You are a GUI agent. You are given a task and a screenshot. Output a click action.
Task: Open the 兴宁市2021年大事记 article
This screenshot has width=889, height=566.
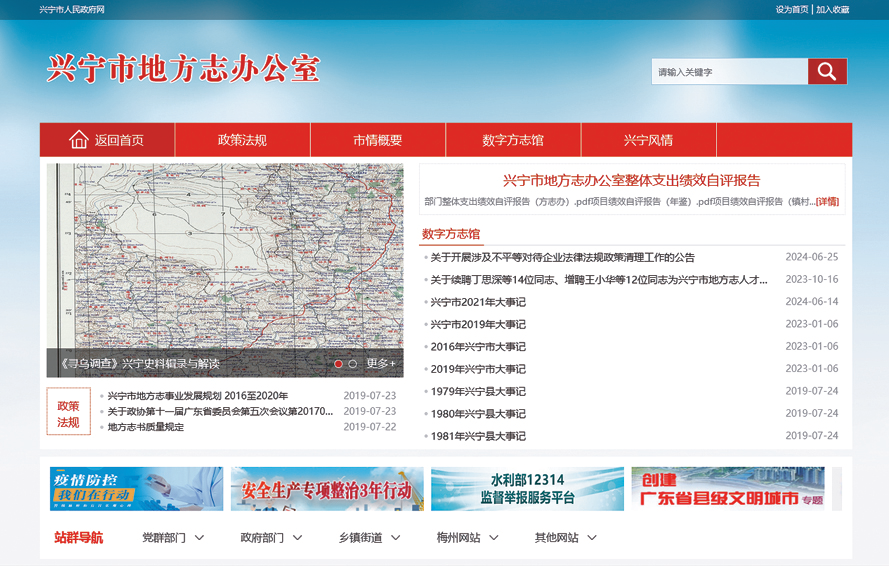(x=478, y=302)
